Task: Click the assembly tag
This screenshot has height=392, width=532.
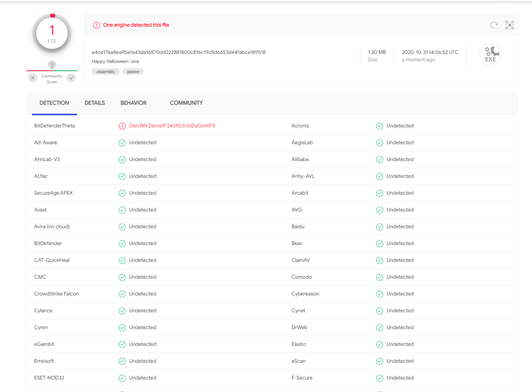Action: coord(105,72)
